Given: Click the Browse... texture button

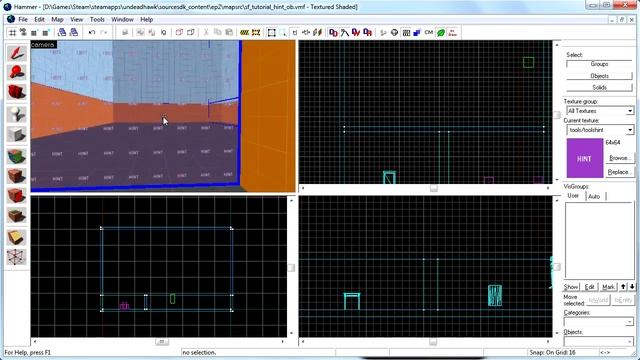Looking at the screenshot, I should [620, 158].
